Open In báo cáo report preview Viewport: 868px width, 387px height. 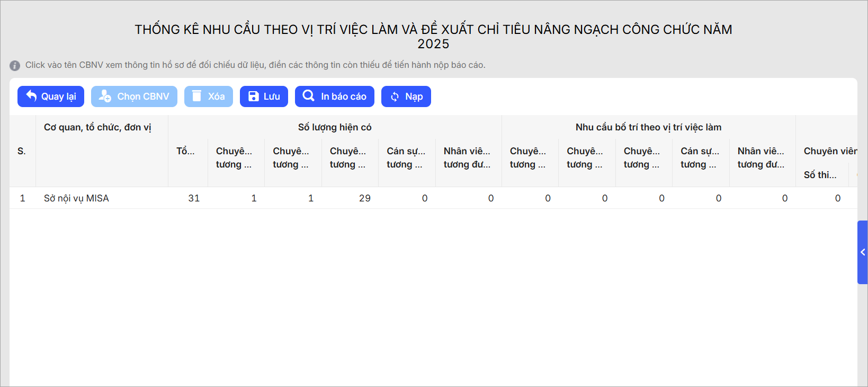334,96
